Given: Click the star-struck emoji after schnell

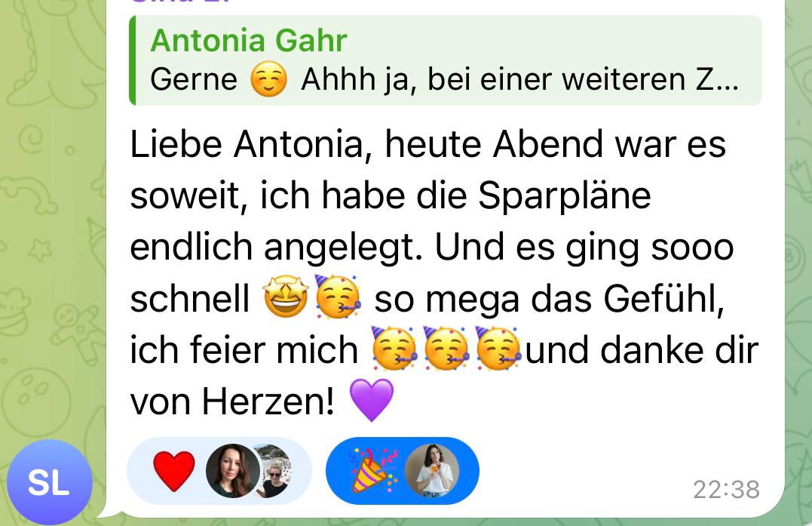Looking at the screenshot, I should 286,297.
